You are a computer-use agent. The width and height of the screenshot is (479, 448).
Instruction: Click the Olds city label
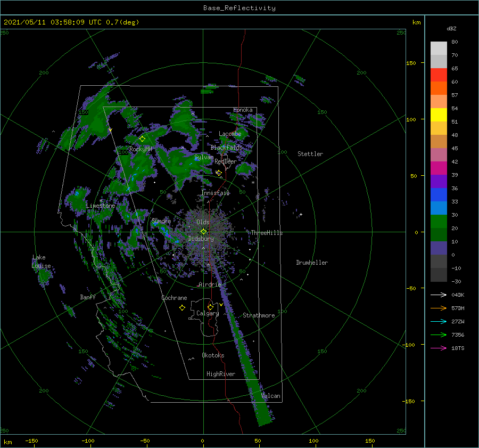tap(203, 222)
